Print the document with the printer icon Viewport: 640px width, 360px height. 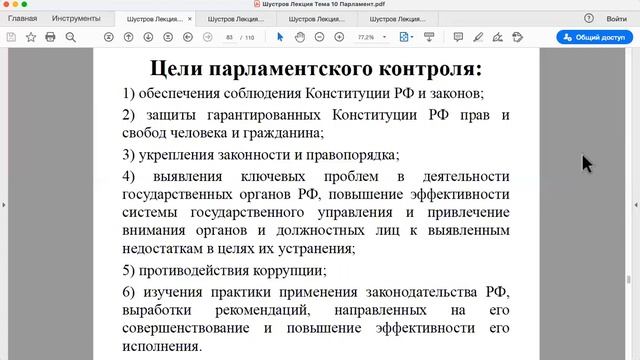(x=50, y=37)
